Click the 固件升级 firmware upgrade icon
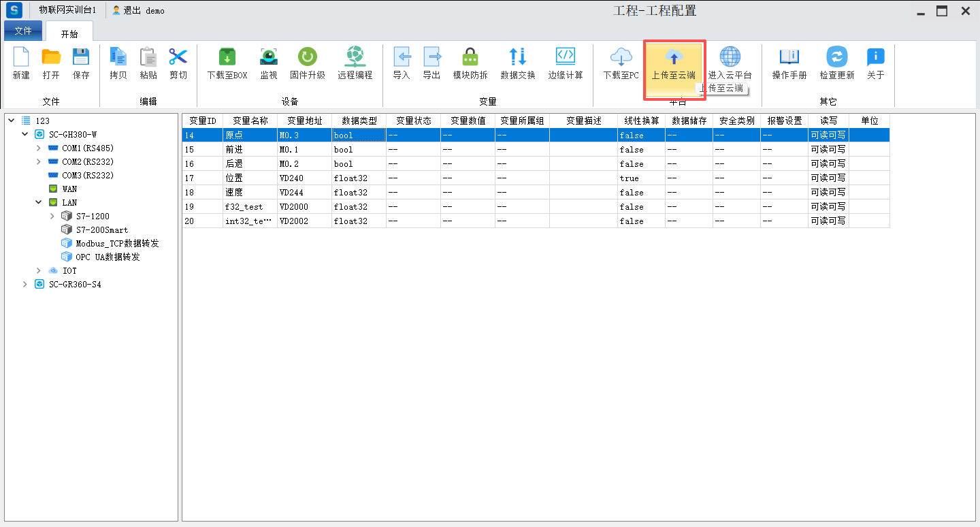 [308, 58]
